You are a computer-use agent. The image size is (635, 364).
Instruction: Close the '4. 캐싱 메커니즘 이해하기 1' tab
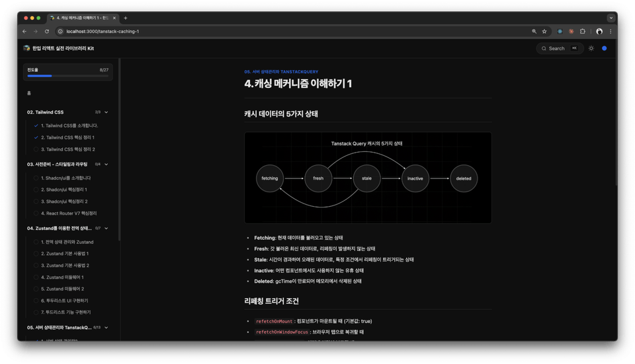click(114, 18)
